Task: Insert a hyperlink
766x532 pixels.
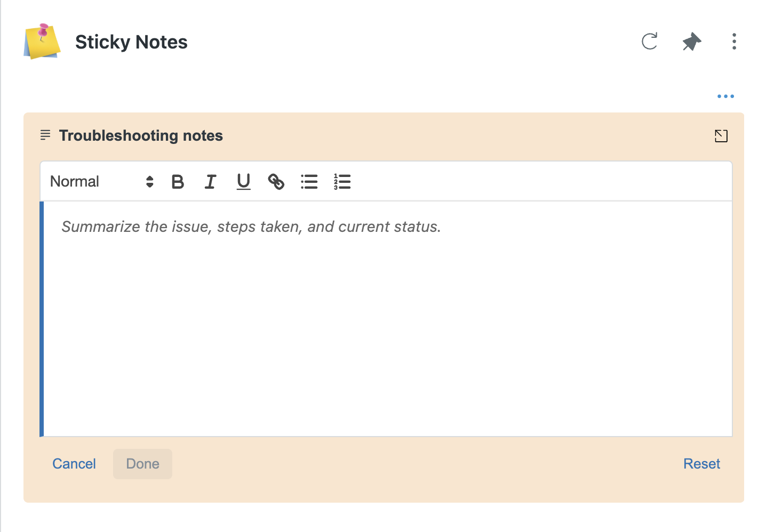Action: 276,182
